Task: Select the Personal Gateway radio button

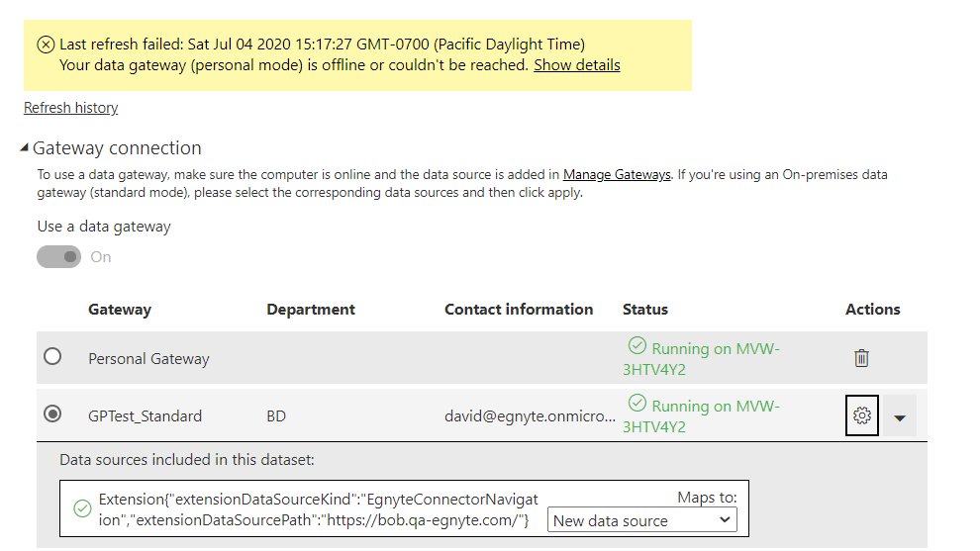Action: [x=52, y=357]
